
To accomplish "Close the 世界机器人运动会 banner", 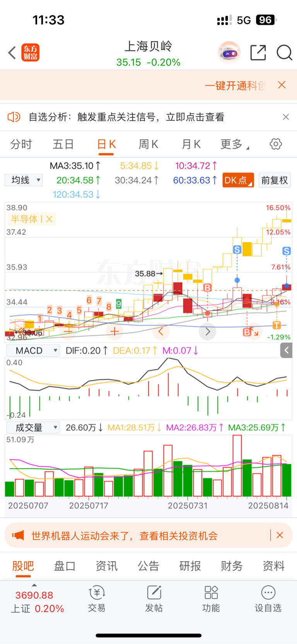I will [280, 535].
